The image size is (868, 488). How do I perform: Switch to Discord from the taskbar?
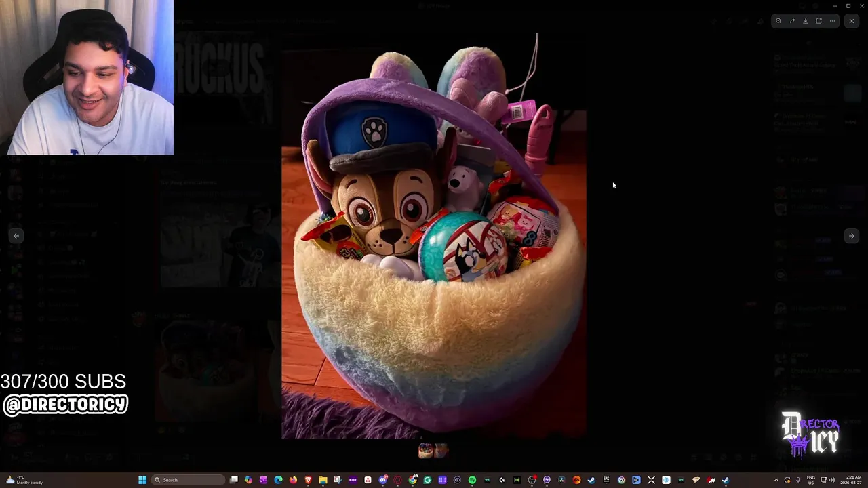point(383,480)
